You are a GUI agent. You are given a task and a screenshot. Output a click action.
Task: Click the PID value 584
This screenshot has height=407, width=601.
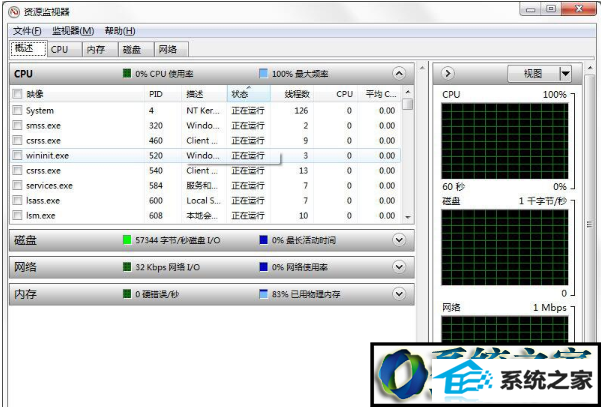pyautogui.click(x=156, y=186)
